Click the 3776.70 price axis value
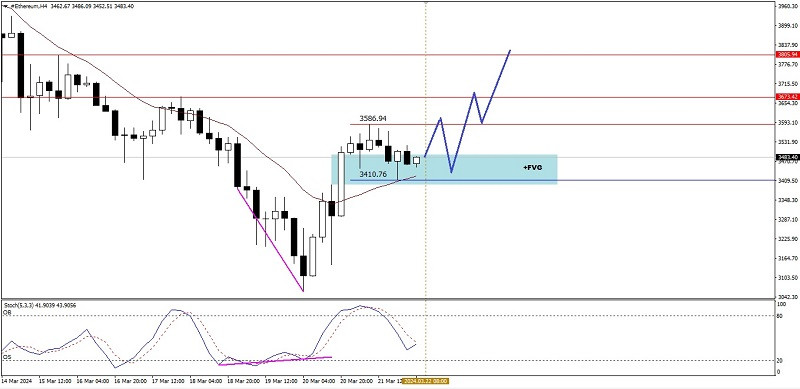Image resolution: width=800 pixels, height=389 pixels. 788,64
